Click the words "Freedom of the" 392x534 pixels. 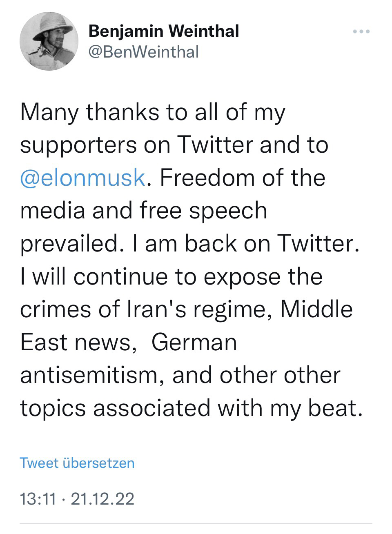243,178
